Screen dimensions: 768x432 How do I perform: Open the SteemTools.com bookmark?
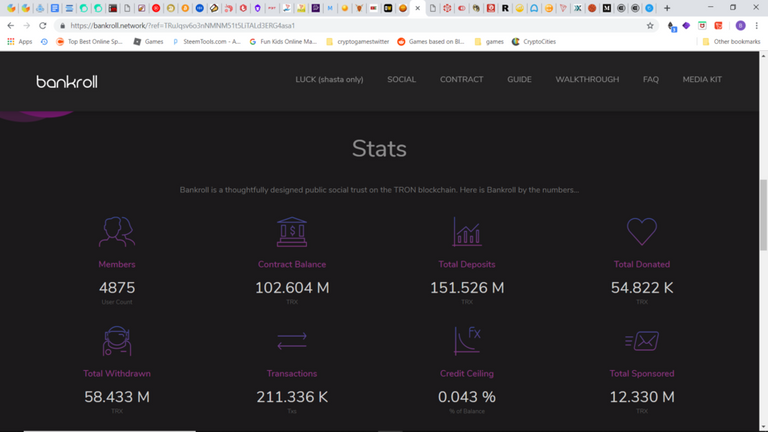tap(206, 42)
